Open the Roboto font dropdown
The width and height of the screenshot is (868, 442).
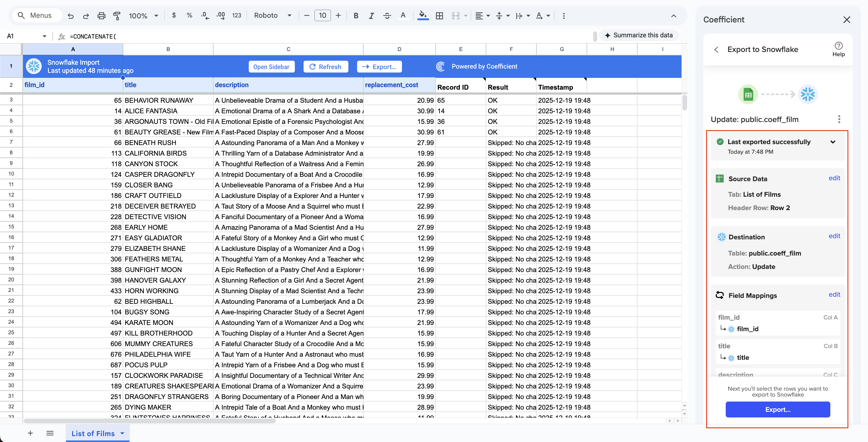273,16
